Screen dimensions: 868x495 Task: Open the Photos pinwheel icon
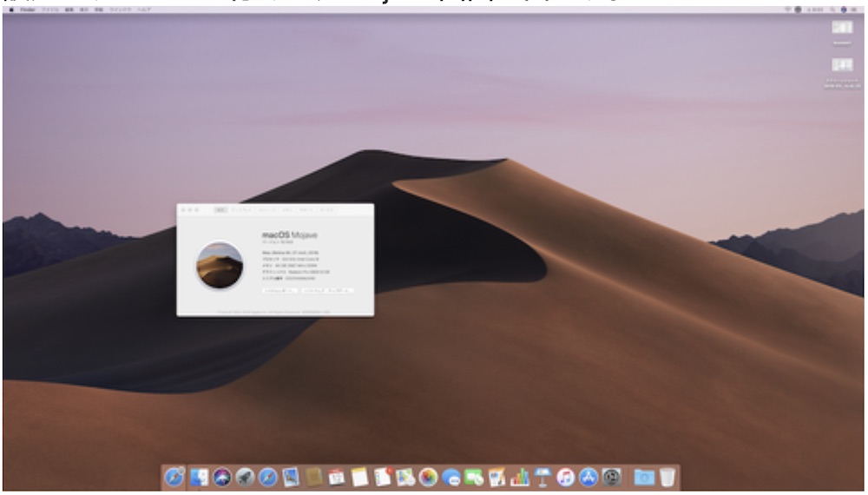(x=428, y=478)
